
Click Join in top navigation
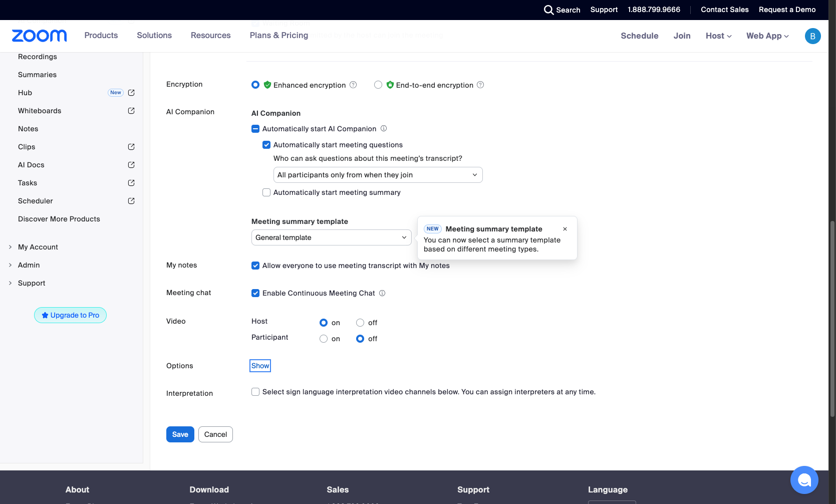pyautogui.click(x=682, y=36)
